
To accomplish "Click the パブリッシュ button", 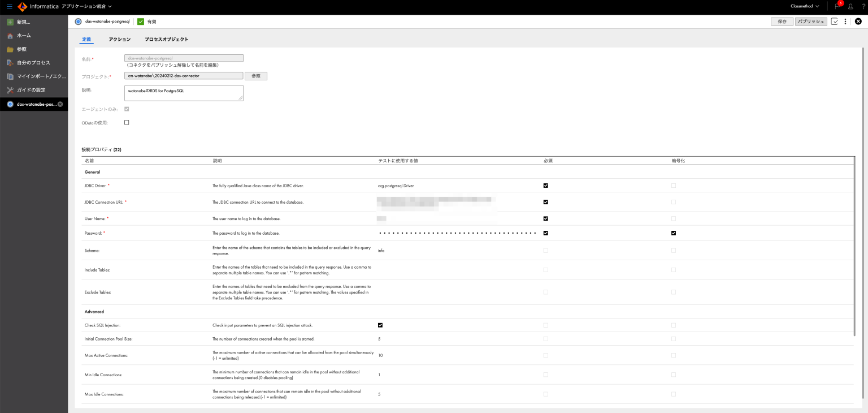I will [810, 21].
